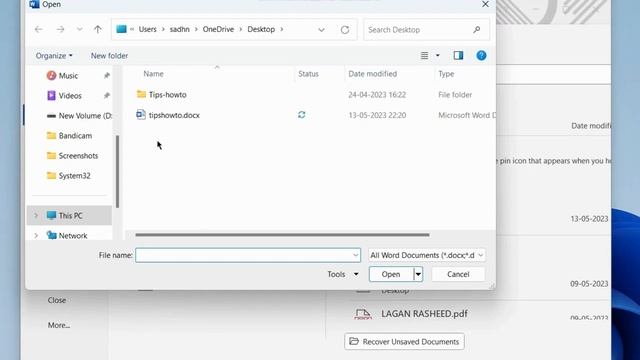This screenshot has width=640, height=360.
Task: Click OneDrive in the address path
Action: (x=218, y=29)
